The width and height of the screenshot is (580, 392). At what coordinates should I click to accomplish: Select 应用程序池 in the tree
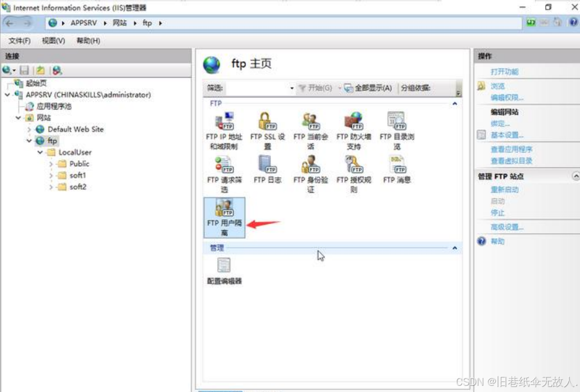[54, 107]
